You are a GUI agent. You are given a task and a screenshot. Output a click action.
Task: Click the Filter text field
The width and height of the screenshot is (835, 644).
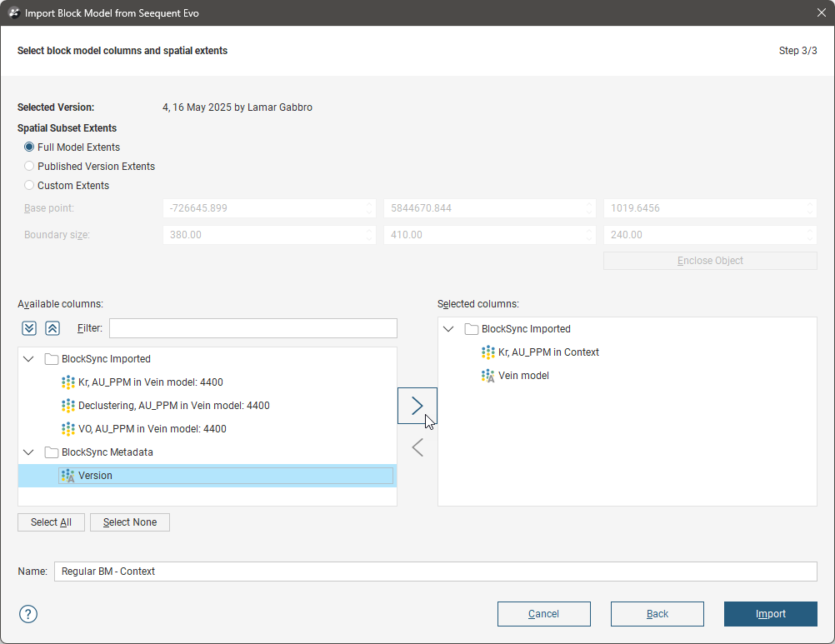coord(252,328)
